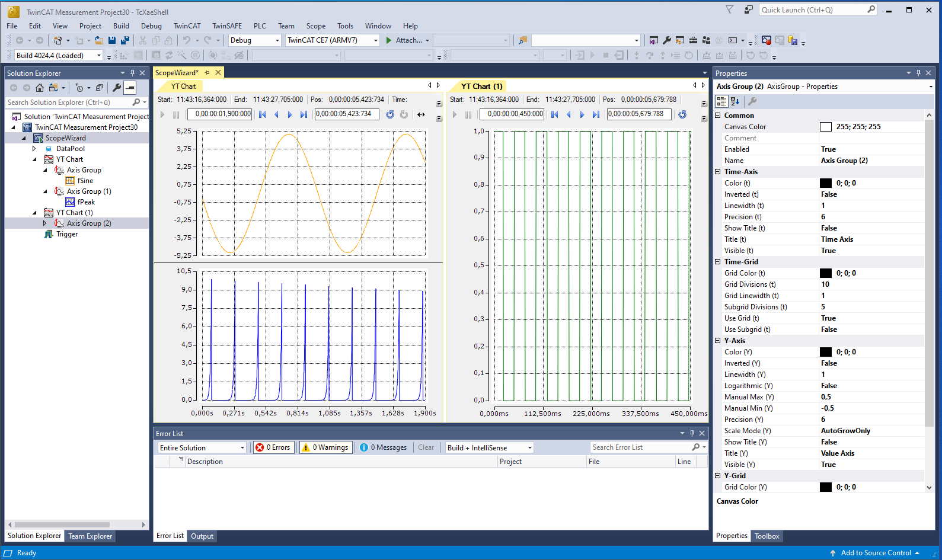The height and width of the screenshot is (560, 942).
Task: Click the Canvas Color white swatch
Action: point(826,127)
